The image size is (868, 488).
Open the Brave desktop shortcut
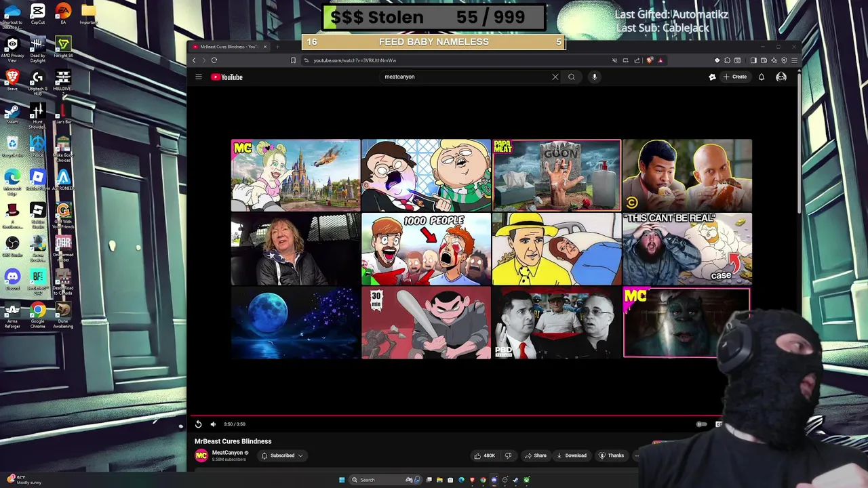12,80
